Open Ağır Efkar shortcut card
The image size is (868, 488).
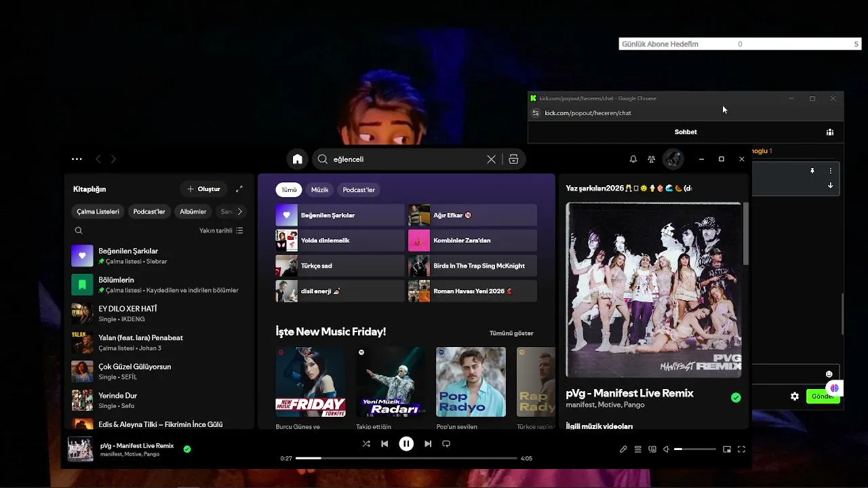pyautogui.click(x=473, y=215)
